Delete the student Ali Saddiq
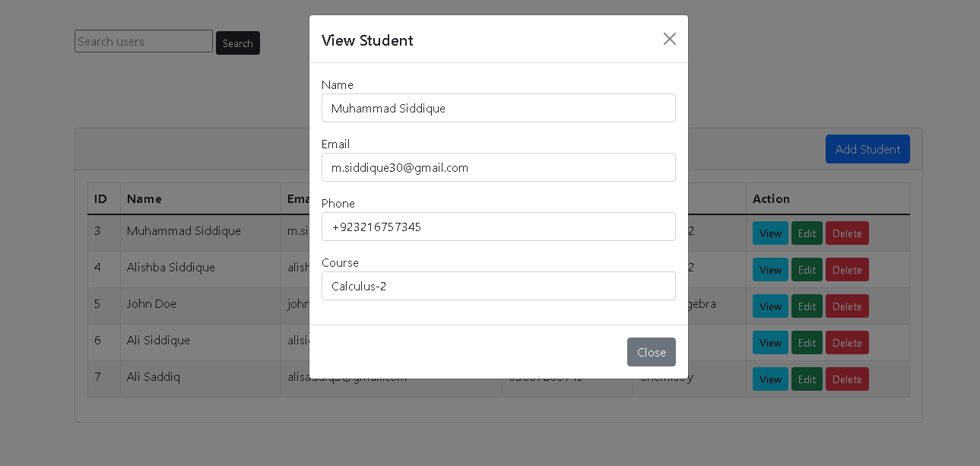The width and height of the screenshot is (980, 466). tap(847, 379)
